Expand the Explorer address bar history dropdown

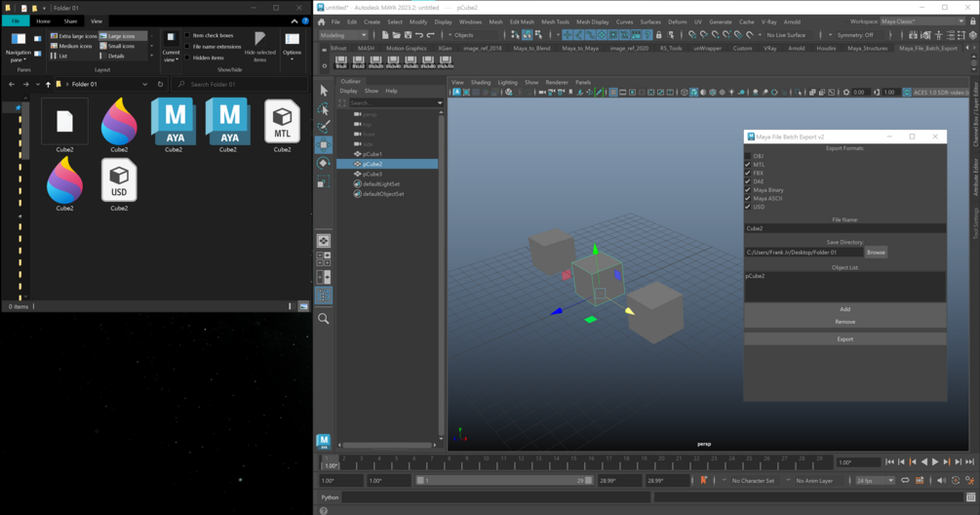(x=145, y=85)
